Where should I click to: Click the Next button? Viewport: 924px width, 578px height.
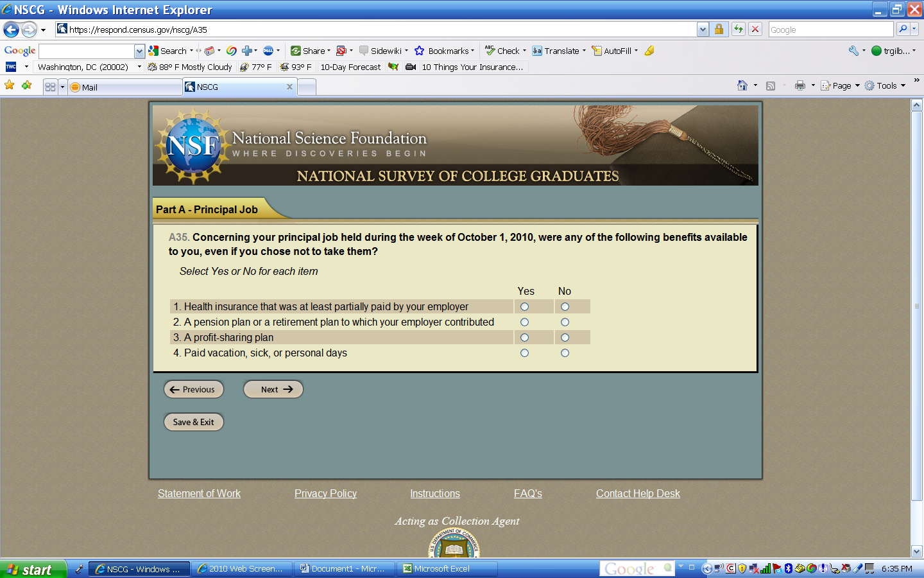point(273,389)
